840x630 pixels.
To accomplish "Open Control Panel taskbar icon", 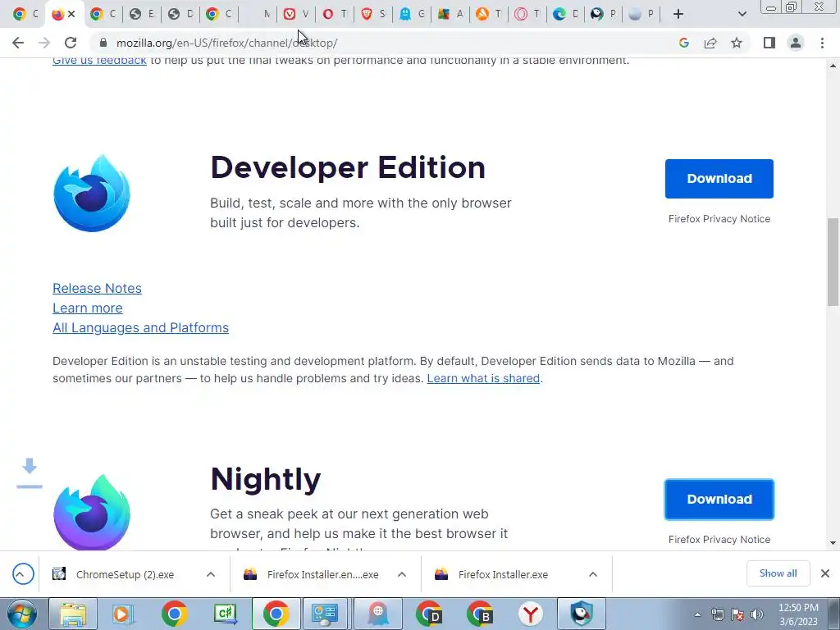I will coord(326,614).
